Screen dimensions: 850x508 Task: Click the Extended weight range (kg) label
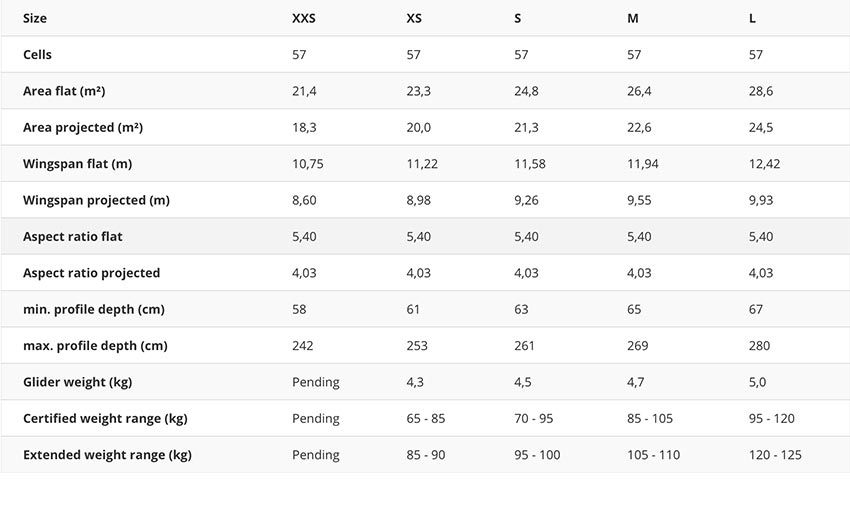[107, 455]
